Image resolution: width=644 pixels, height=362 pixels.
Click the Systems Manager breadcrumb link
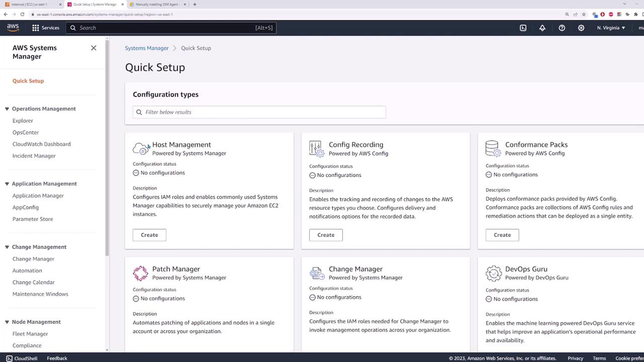click(146, 48)
